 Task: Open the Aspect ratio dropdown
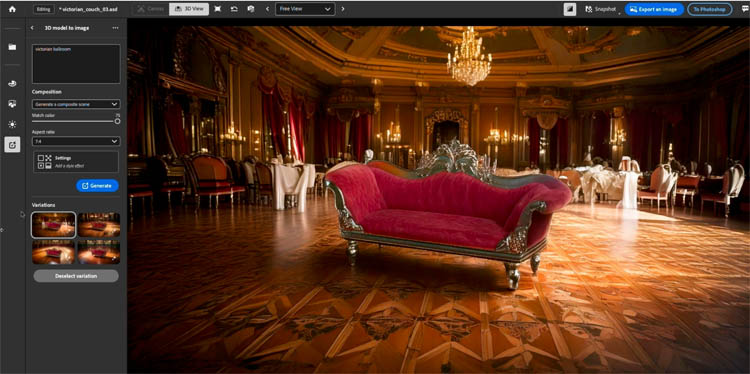point(76,141)
